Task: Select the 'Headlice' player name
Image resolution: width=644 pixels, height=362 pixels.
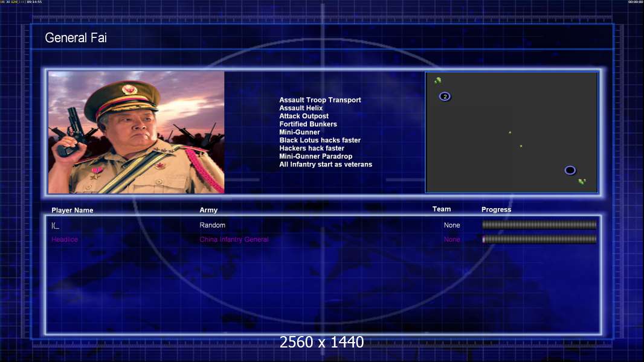Action: tap(65, 240)
